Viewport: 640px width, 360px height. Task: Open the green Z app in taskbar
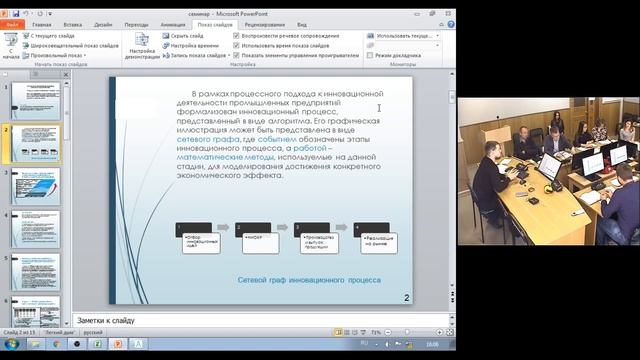pos(98,344)
